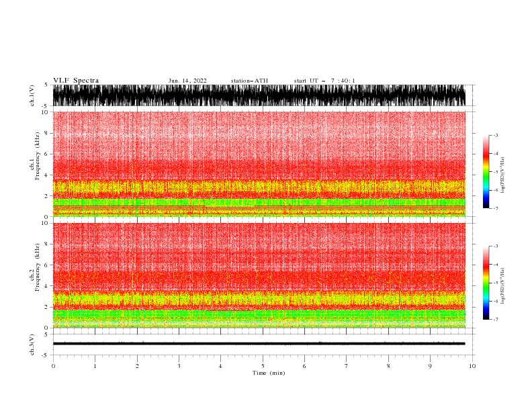The height and width of the screenshot is (411, 532).
Task: Select the "start UT = 7 :40: 1" text
Action: (x=324, y=81)
